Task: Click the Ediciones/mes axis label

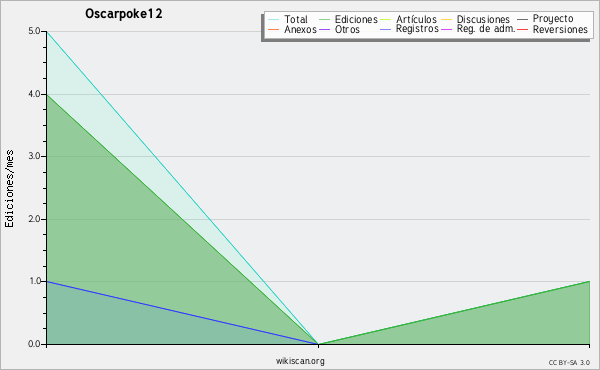Action: coord(9,189)
